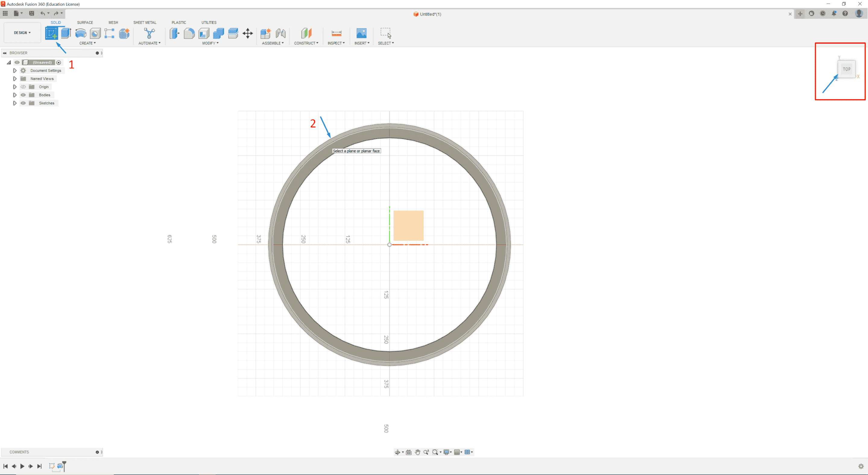Open the Grid and Snaps dropdown
This screenshot has height=475, width=868.
point(458,452)
